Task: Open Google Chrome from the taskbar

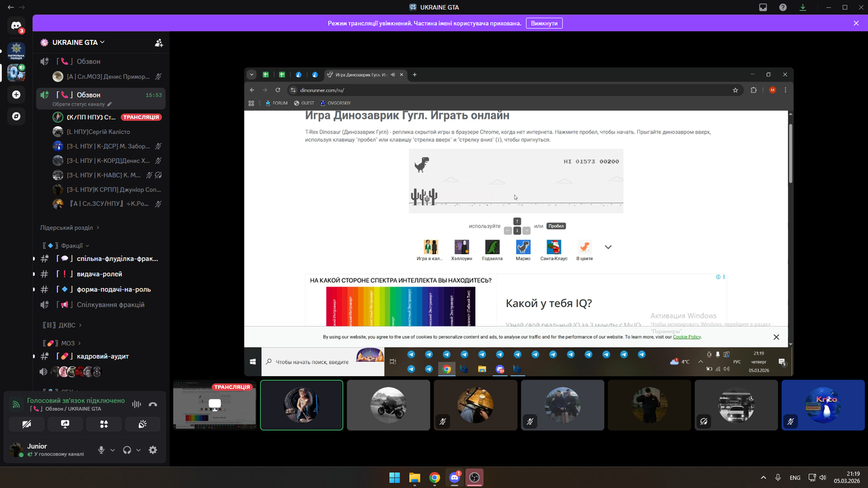Action: (435, 477)
